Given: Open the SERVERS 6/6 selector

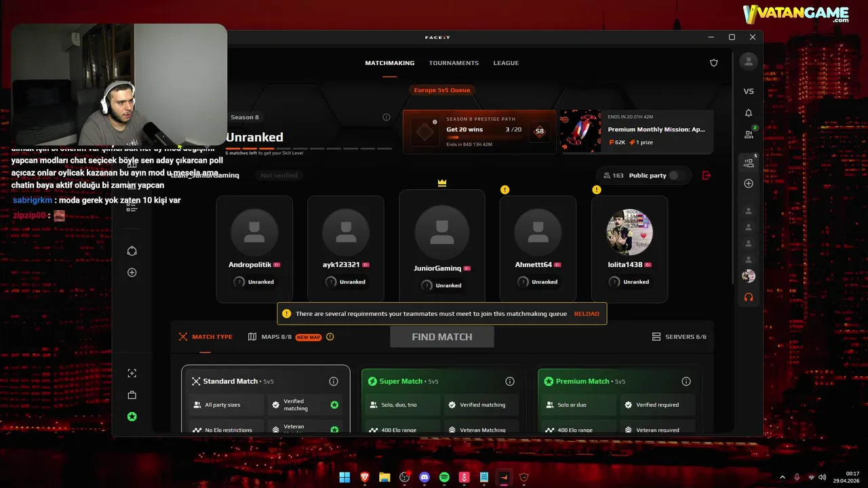Looking at the screenshot, I should coord(679,337).
